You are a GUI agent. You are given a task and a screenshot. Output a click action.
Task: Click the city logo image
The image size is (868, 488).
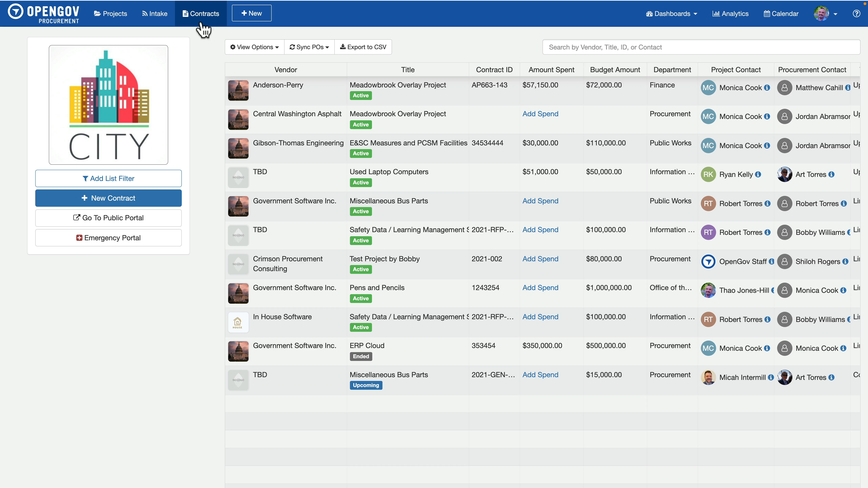108,105
